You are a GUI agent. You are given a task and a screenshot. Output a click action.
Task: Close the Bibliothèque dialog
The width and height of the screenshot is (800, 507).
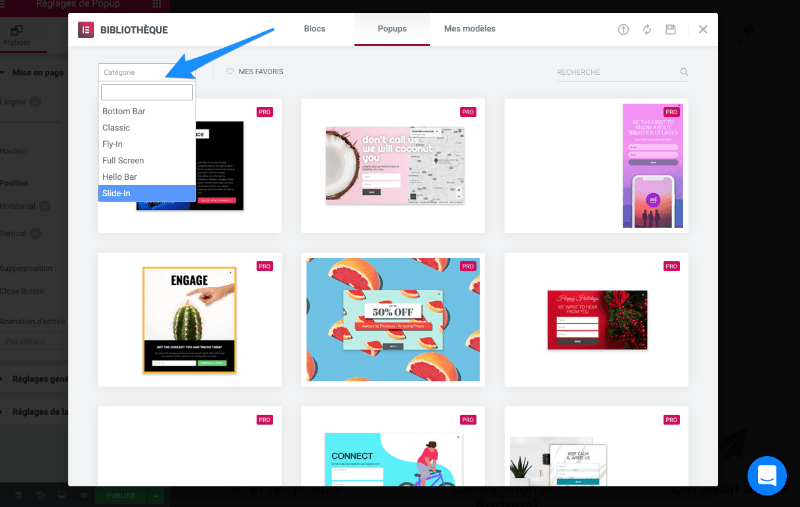703,30
